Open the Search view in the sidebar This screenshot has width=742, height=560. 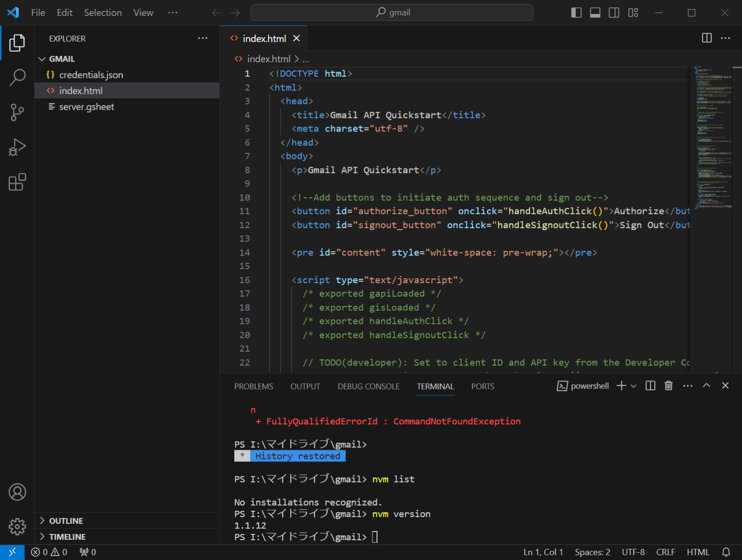[x=17, y=77]
